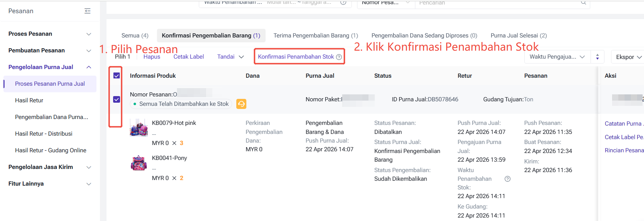Click Cetak Label Pe... action link
Image resolution: width=644 pixels, height=221 pixels.
point(624,137)
